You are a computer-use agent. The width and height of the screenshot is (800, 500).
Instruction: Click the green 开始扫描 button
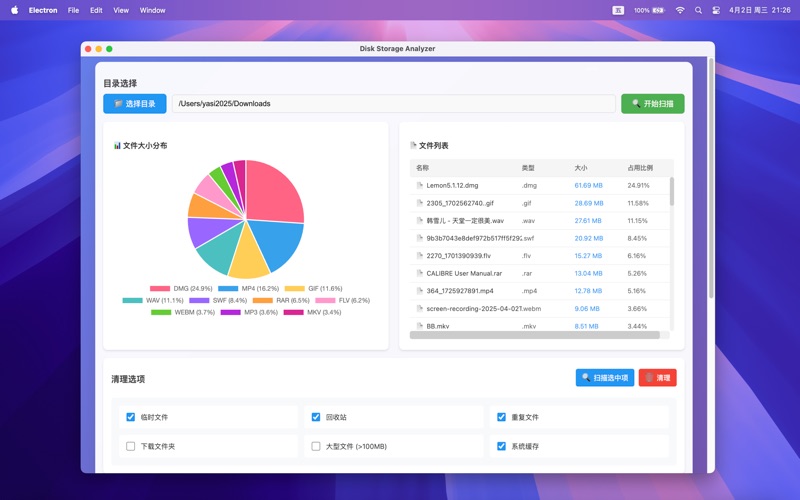pos(653,104)
